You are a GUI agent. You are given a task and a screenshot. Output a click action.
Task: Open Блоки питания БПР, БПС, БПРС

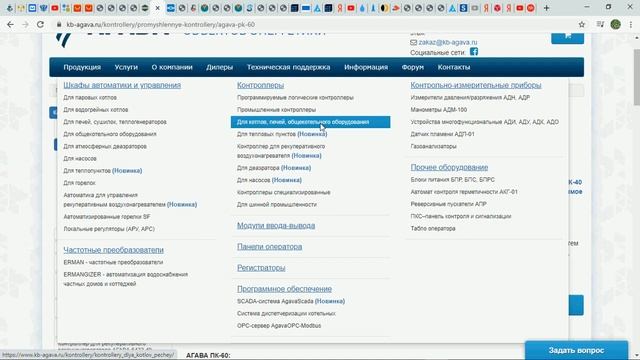point(452,180)
